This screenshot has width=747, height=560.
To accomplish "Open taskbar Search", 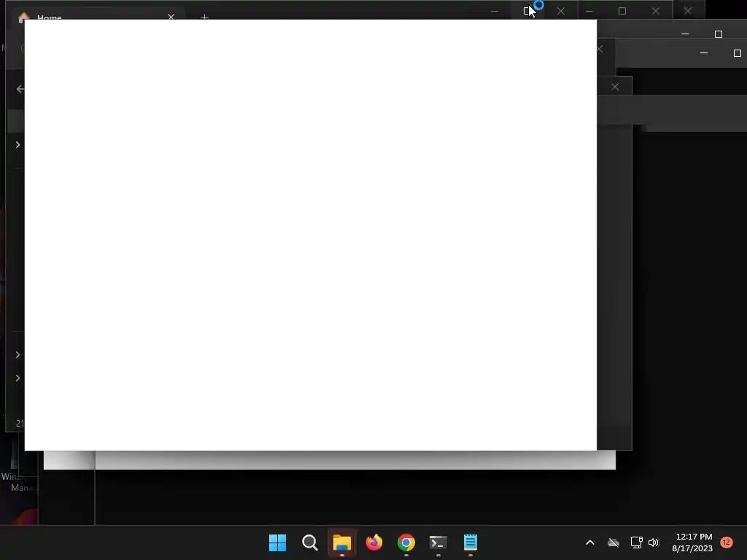I will click(x=309, y=542).
